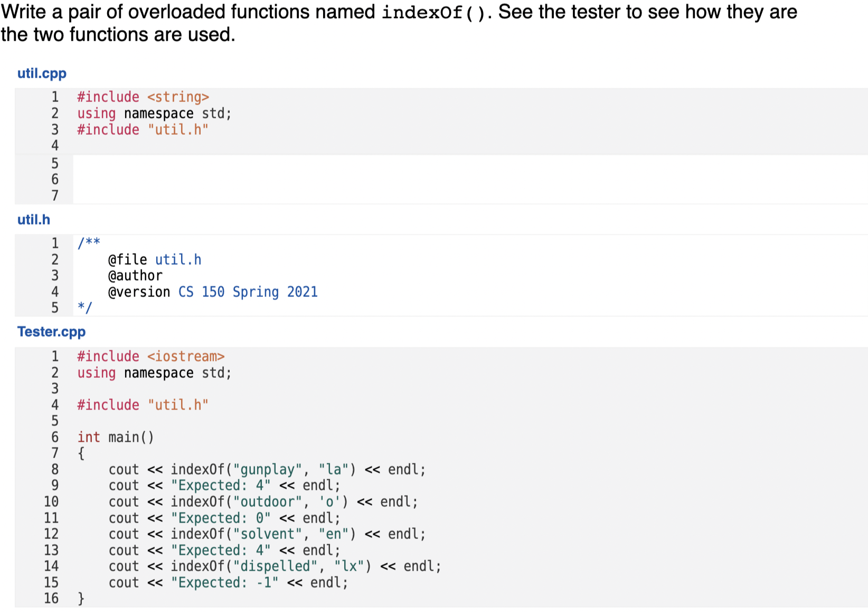868x614 pixels.
Task: Click the @file util.h comment text
Action: click(x=153, y=259)
